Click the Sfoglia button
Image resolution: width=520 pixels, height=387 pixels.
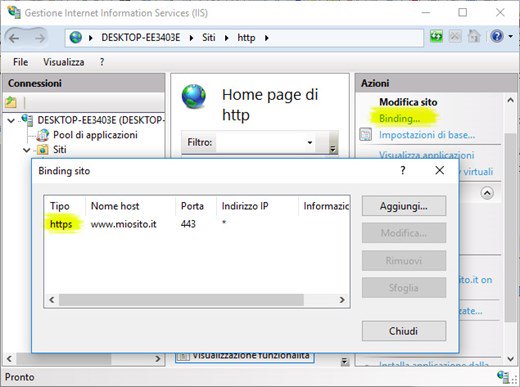pos(404,288)
